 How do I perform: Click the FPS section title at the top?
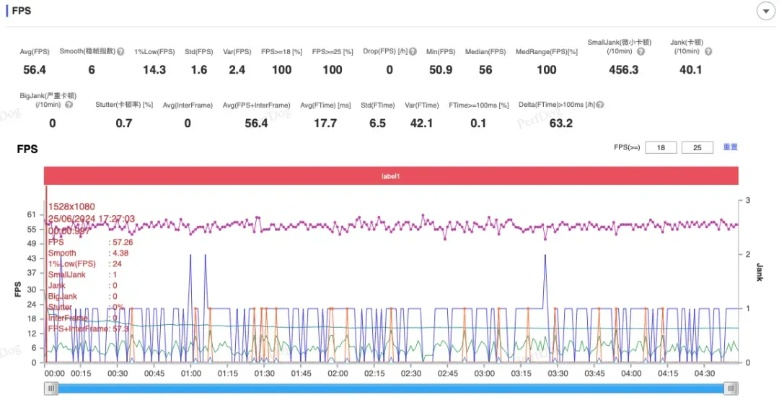click(22, 8)
